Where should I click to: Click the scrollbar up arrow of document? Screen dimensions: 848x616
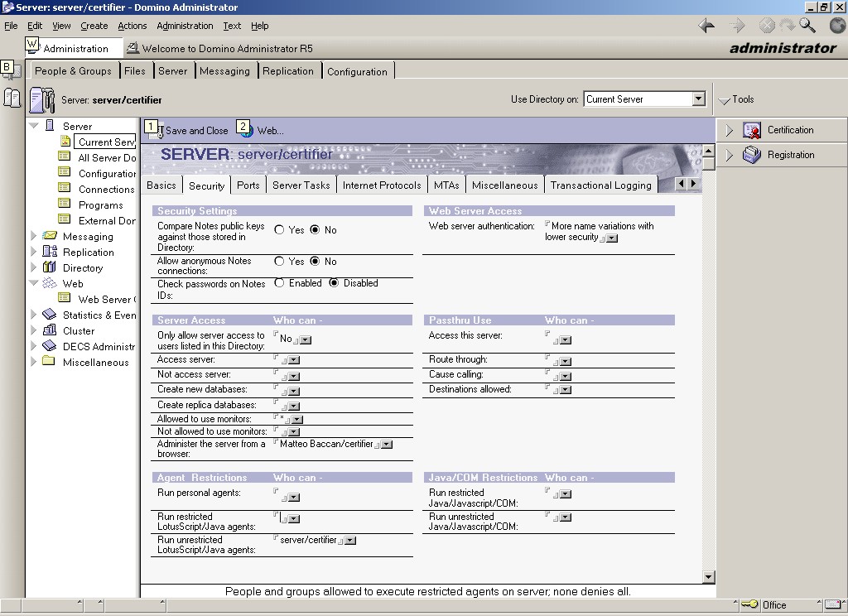709,151
